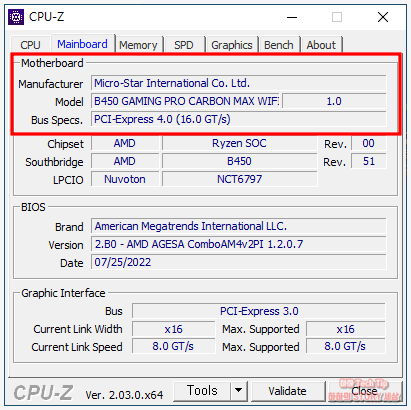Click the Tools button

click(202, 391)
